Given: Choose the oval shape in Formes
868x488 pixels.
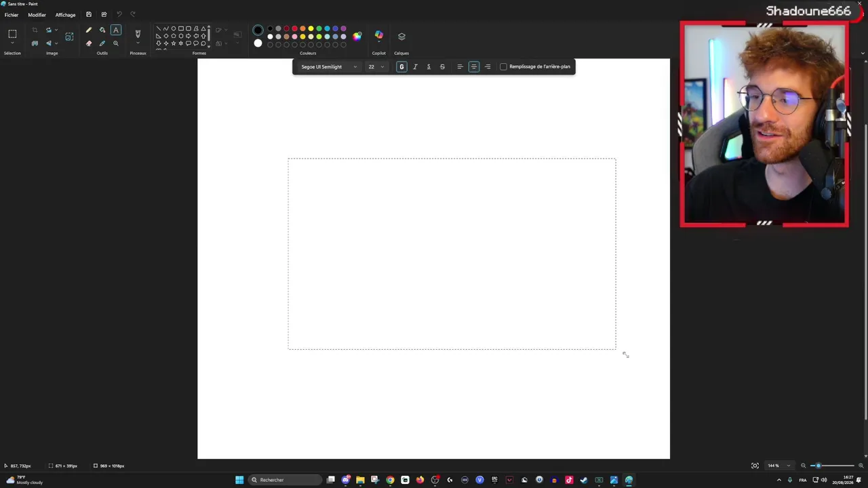Looking at the screenshot, I should 174,28.
